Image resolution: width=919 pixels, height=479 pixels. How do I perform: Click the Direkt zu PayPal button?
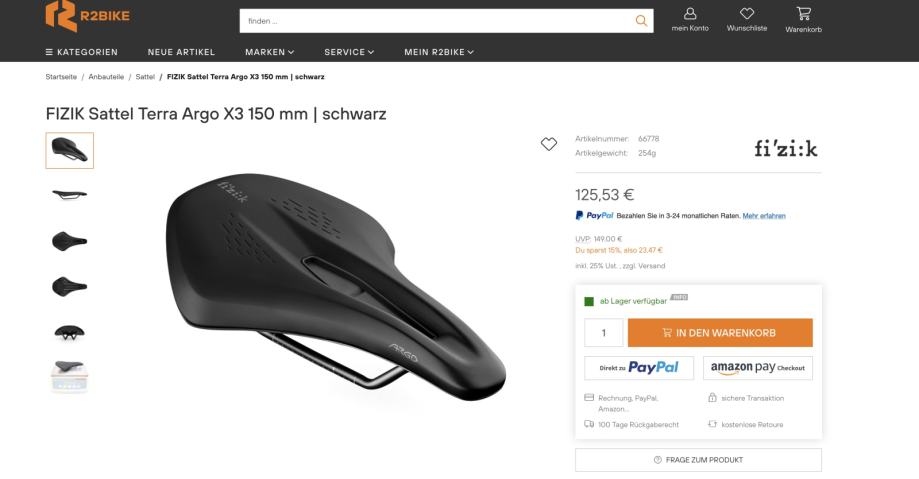coord(639,368)
